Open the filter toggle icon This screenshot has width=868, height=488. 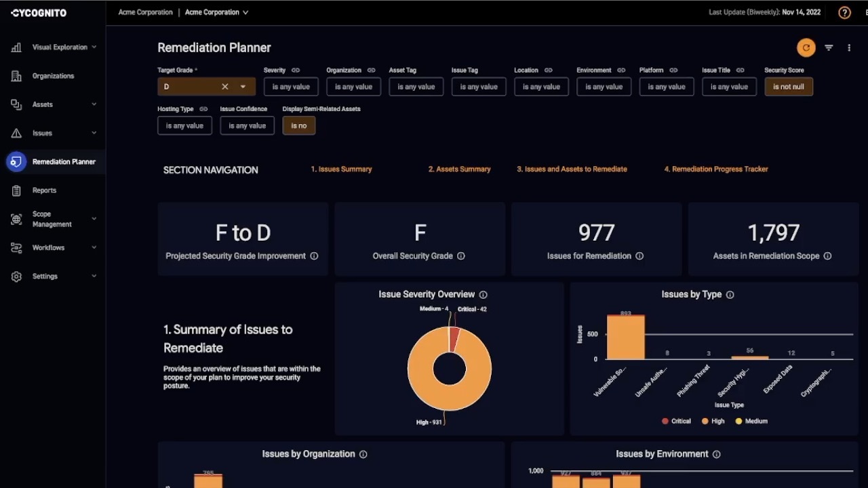829,47
